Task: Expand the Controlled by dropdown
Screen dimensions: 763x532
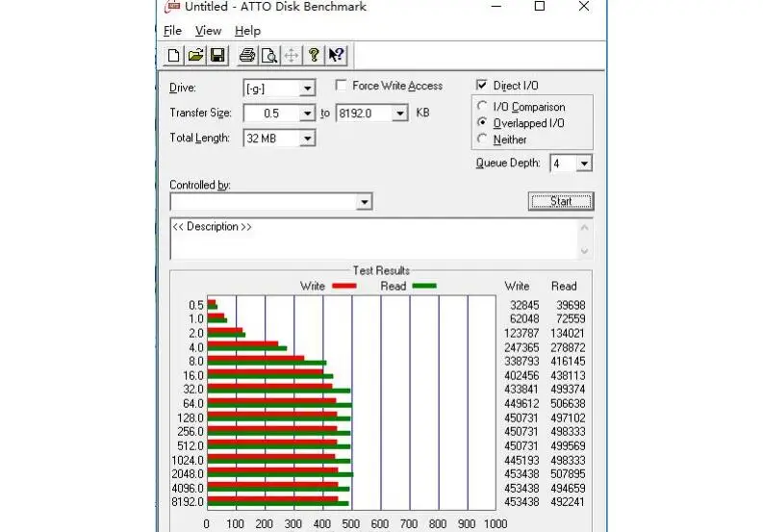Action: point(364,201)
